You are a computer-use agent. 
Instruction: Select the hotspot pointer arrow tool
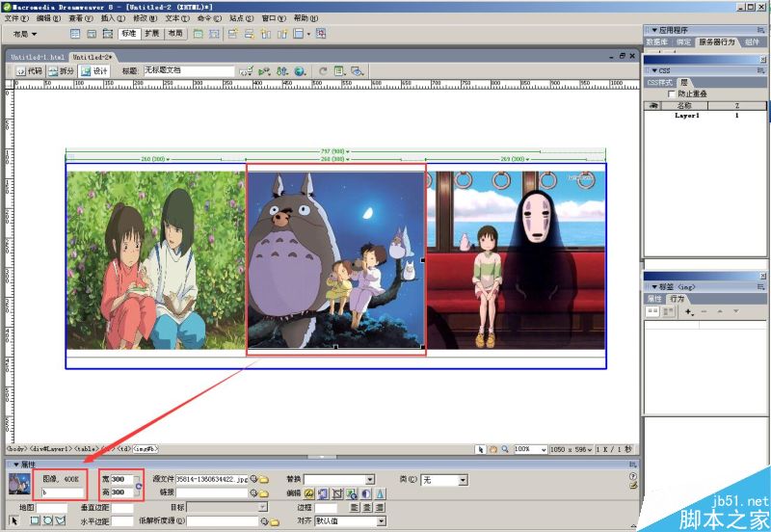click(x=14, y=521)
